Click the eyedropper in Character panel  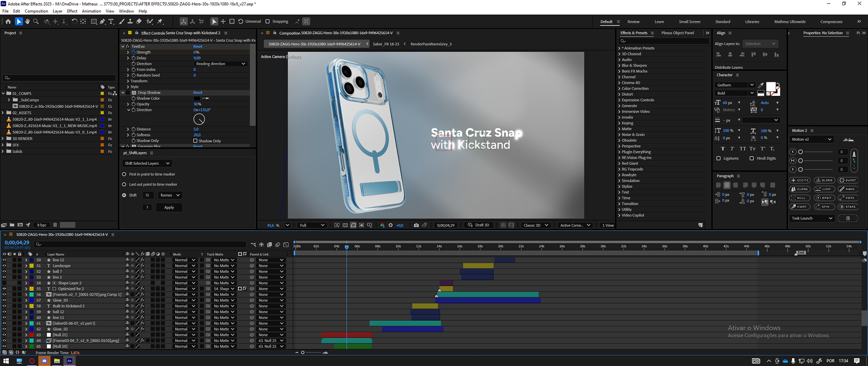click(x=761, y=85)
